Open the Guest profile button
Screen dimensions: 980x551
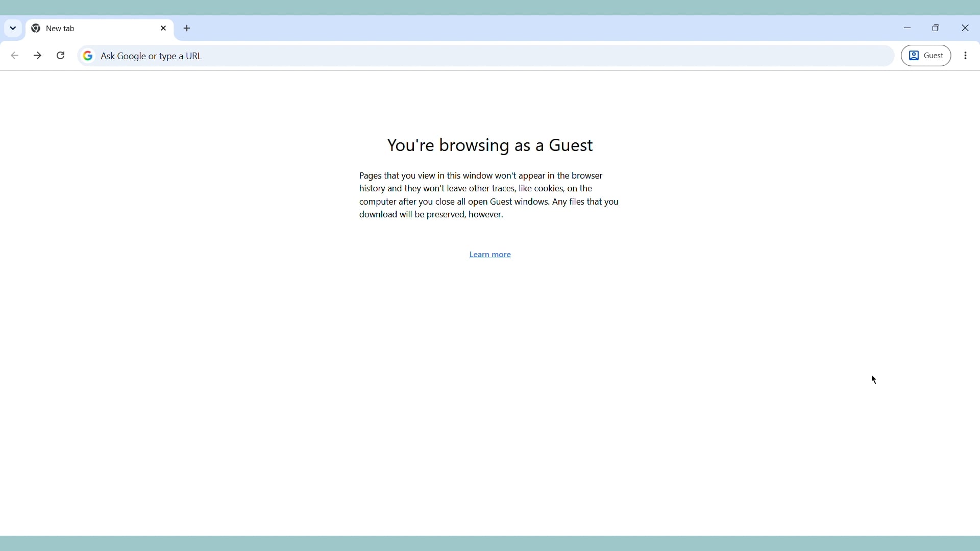(927, 56)
